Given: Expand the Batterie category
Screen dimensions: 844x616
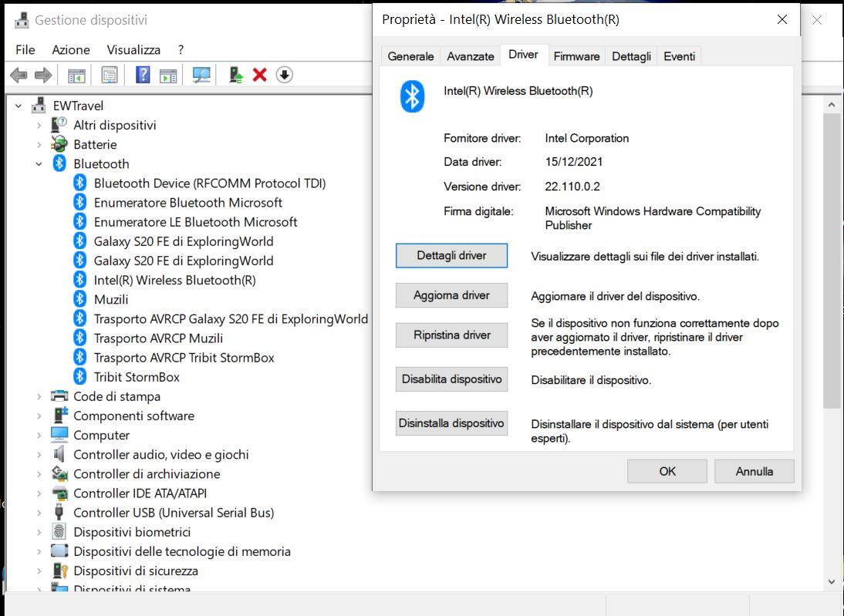Looking at the screenshot, I should pos(39,145).
